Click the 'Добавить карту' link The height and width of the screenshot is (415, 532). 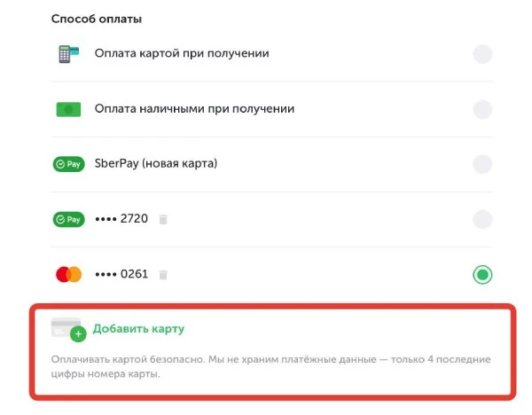pos(139,329)
